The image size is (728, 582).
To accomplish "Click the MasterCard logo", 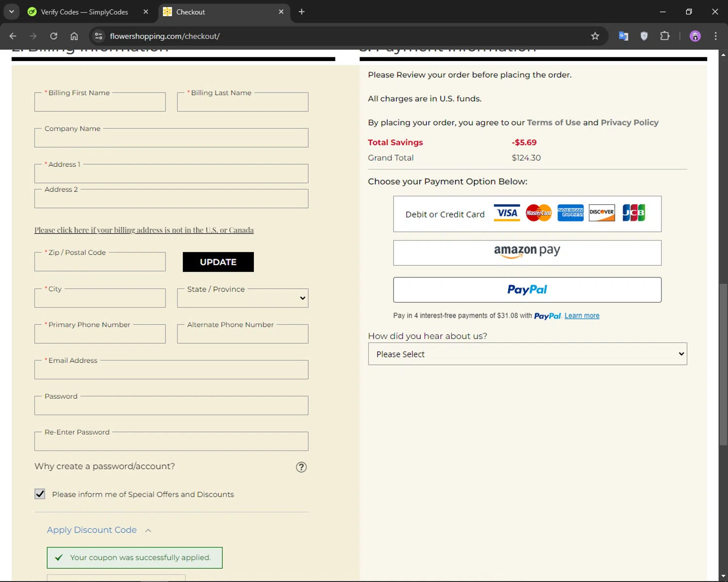I will [x=539, y=213].
